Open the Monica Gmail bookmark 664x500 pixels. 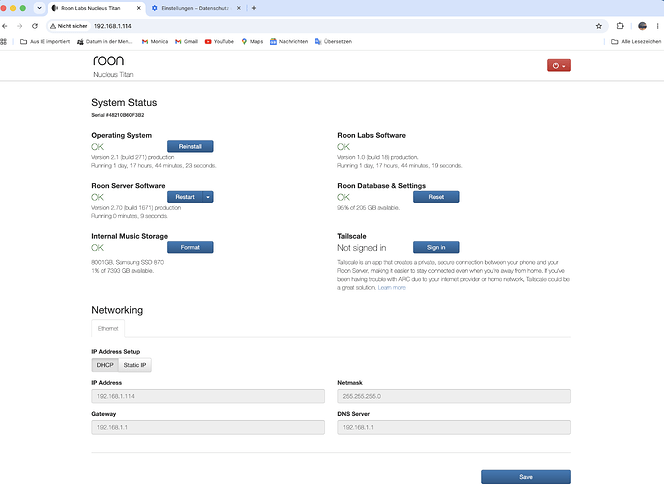click(x=155, y=41)
